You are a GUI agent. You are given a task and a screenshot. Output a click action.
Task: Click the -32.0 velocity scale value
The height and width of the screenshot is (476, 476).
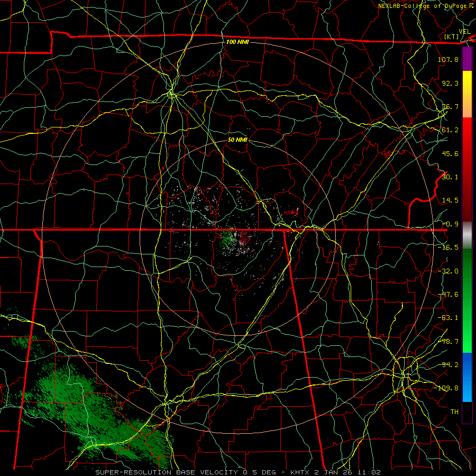point(448,271)
